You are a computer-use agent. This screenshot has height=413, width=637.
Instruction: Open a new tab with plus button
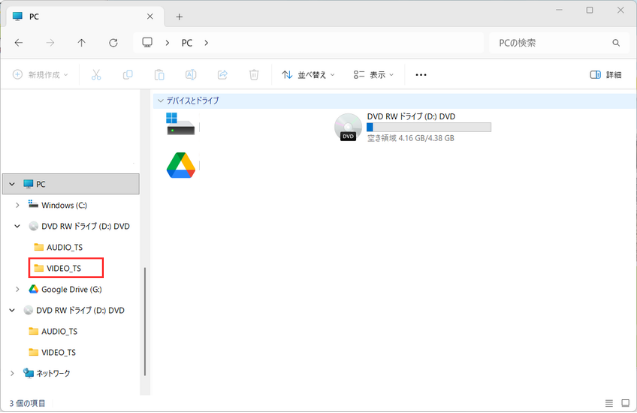[x=180, y=17]
